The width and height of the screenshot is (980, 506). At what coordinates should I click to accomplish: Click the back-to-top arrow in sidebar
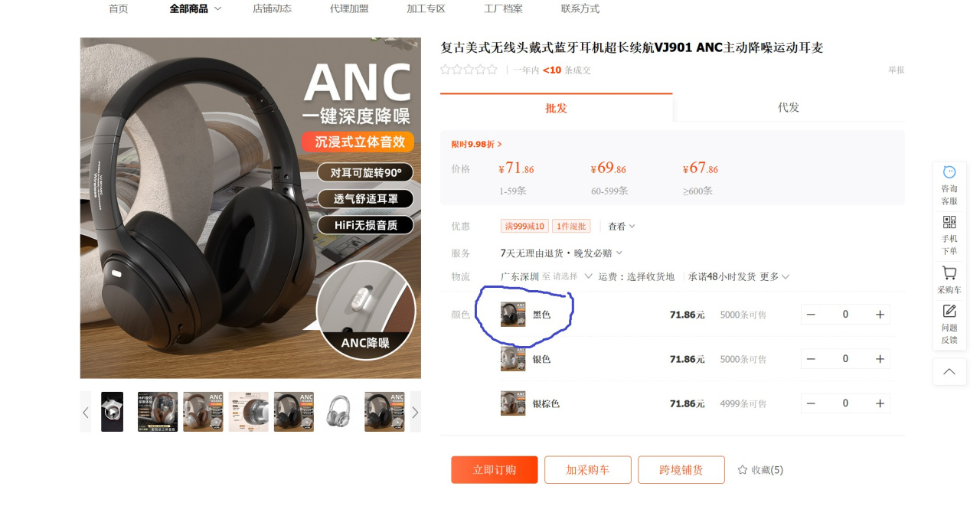(x=949, y=372)
